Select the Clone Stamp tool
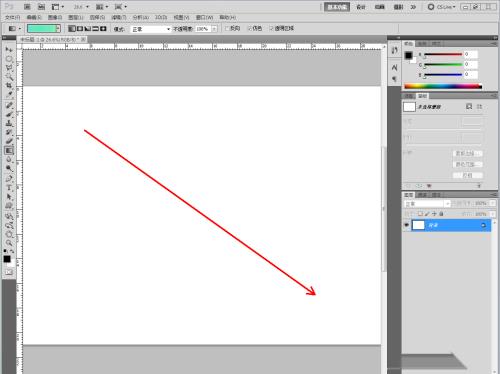Viewport: 500px width, 374px height. coord(9,123)
